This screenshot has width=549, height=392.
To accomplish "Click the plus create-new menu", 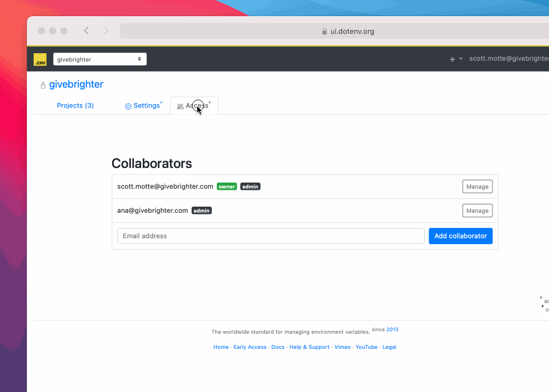I will pos(456,59).
